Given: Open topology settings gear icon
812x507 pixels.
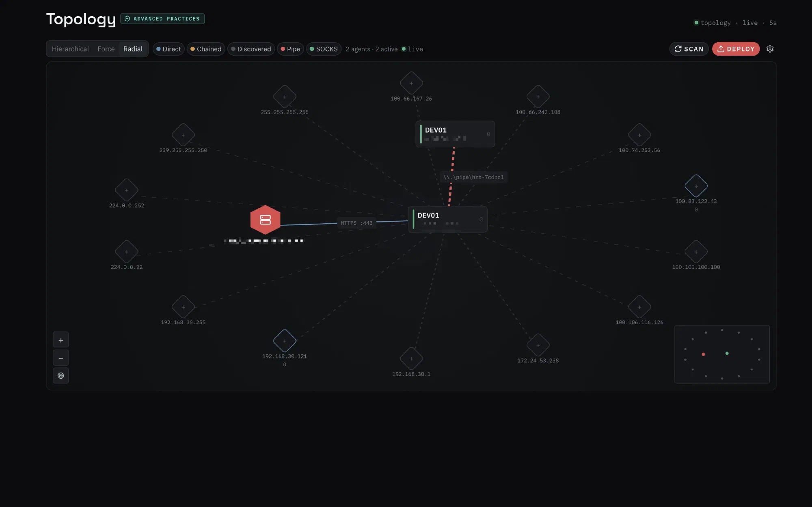Looking at the screenshot, I should tap(770, 49).
